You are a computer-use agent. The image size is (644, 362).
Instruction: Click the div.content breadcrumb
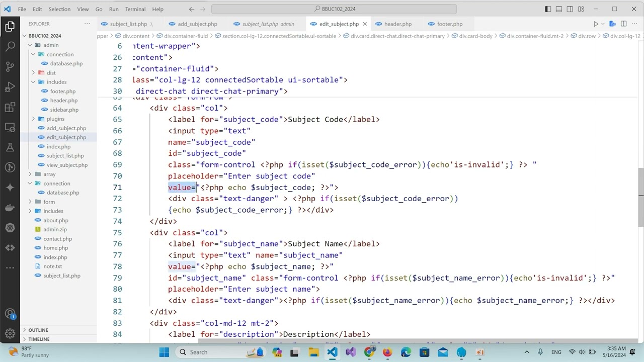coord(136,36)
